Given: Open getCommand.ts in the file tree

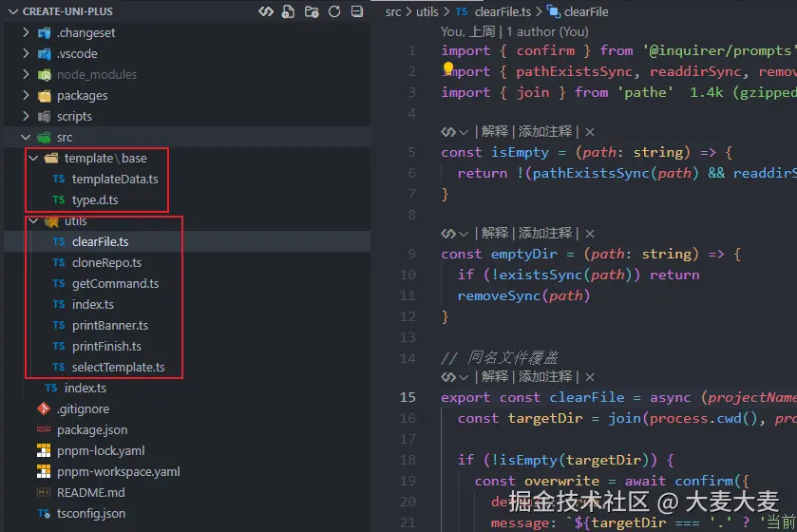Looking at the screenshot, I should pyautogui.click(x=115, y=283).
